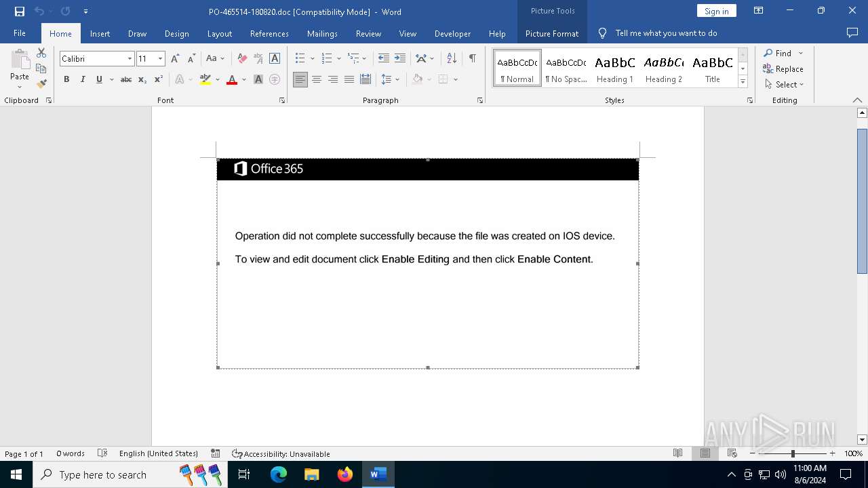This screenshot has width=868, height=488.
Task: Launch Firefox from the taskbar
Action: [x=345, y=474]
